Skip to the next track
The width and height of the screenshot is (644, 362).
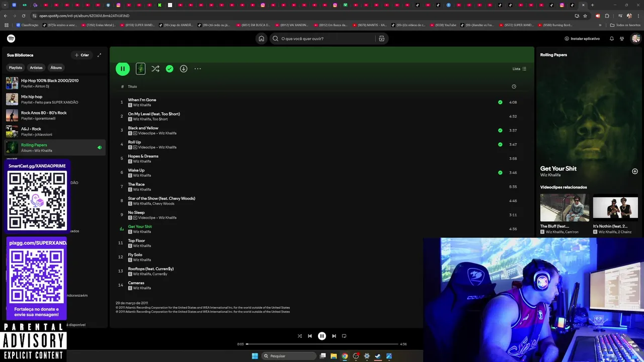point(334,336)
